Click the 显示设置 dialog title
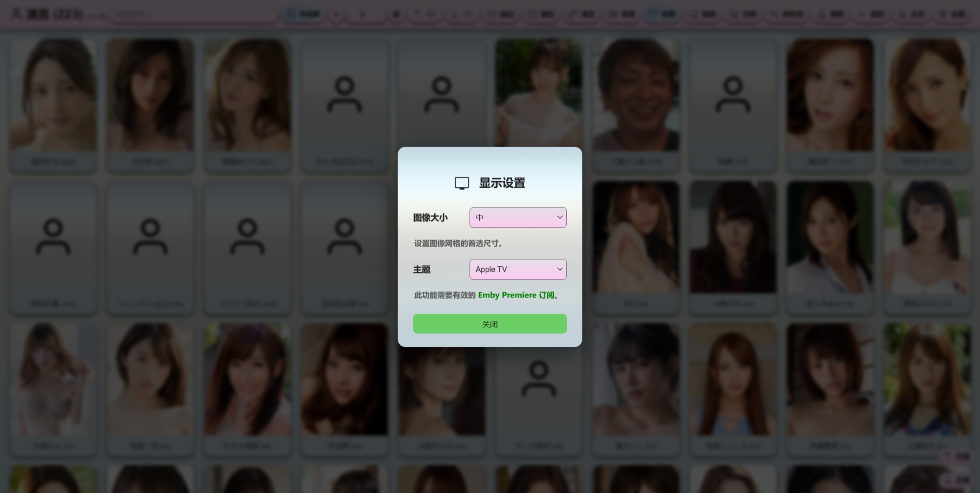The height and width of the screenshot is (493, 980). [x=502, y=183]
